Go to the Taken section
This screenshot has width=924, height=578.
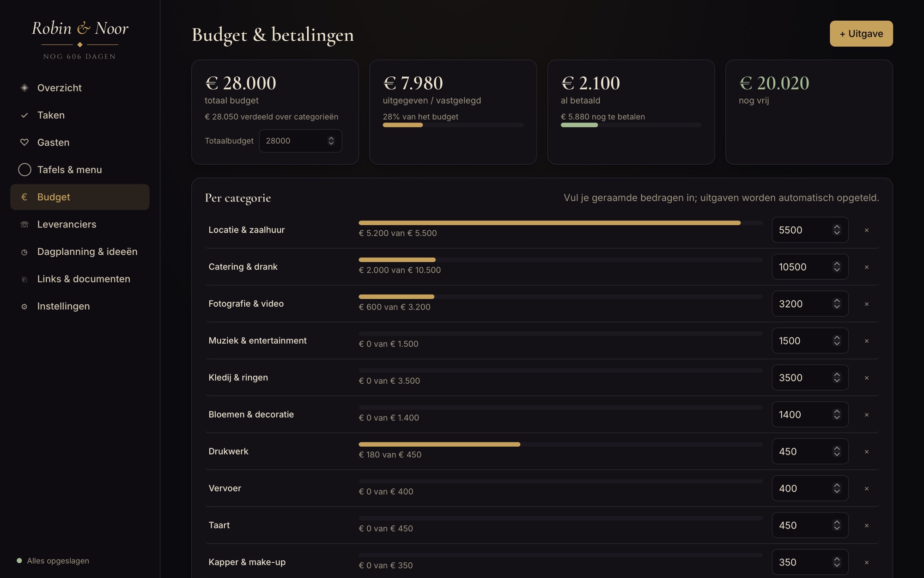[x=79, y=115]
